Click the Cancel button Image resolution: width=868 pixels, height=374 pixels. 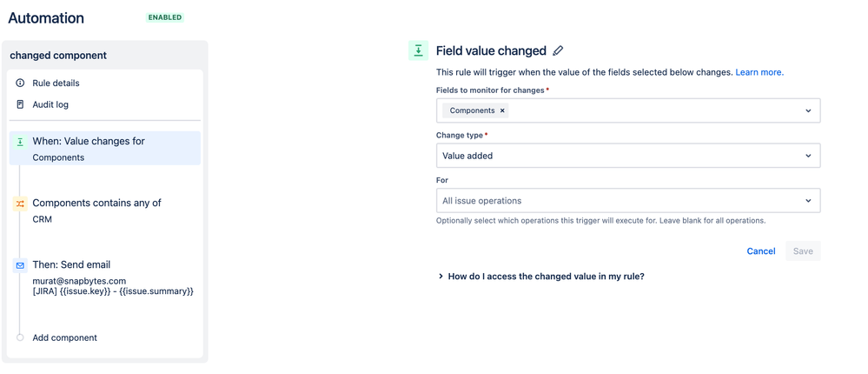pos(760,251)
